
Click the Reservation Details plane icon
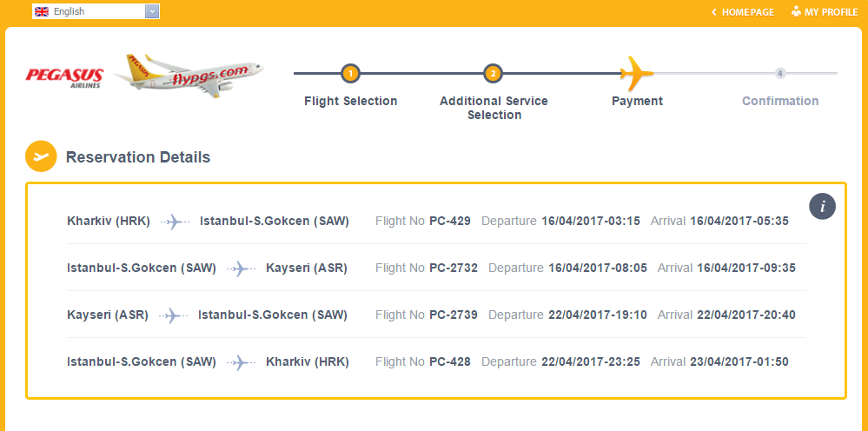[x=41, y=157]
